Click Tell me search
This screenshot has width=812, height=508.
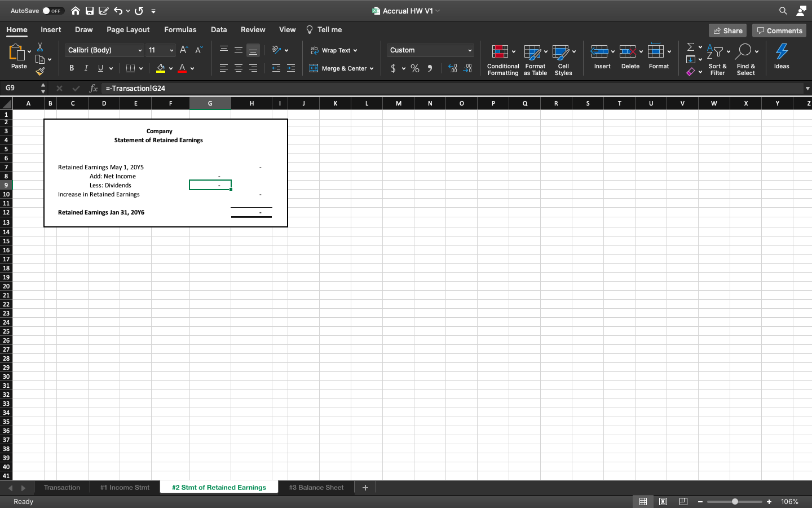[x=324, y=29]
